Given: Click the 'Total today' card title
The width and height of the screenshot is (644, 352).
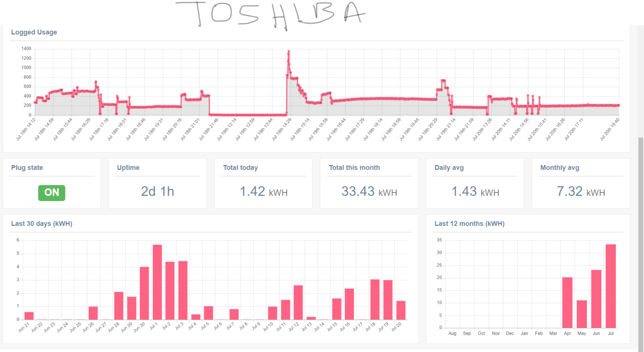Looking at the screenshot, I should click(x=240, y=168).
